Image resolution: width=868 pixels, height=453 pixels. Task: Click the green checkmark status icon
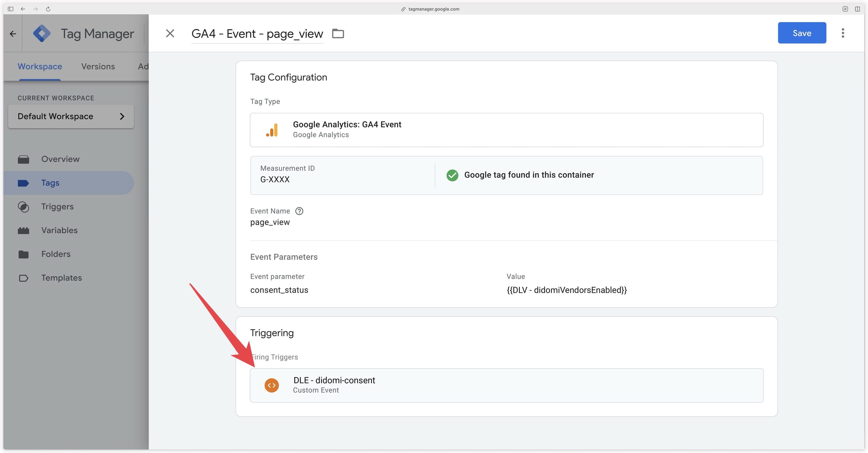[452, 175]
